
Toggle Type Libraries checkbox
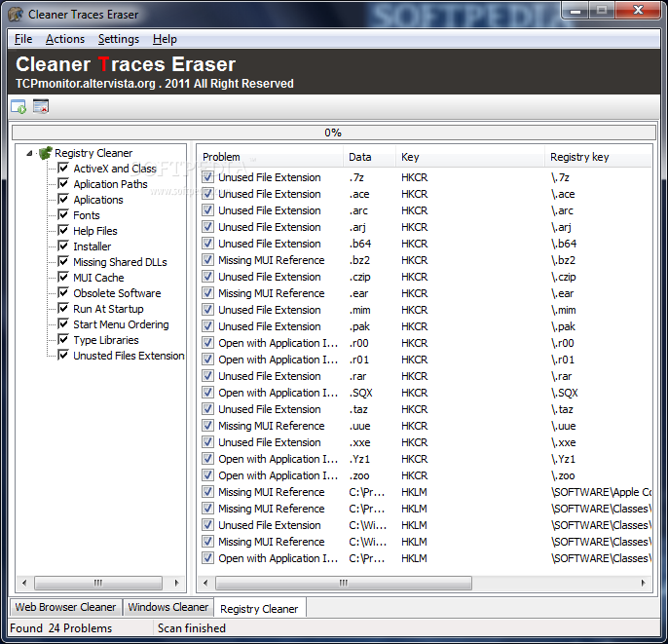pos(63,340)
